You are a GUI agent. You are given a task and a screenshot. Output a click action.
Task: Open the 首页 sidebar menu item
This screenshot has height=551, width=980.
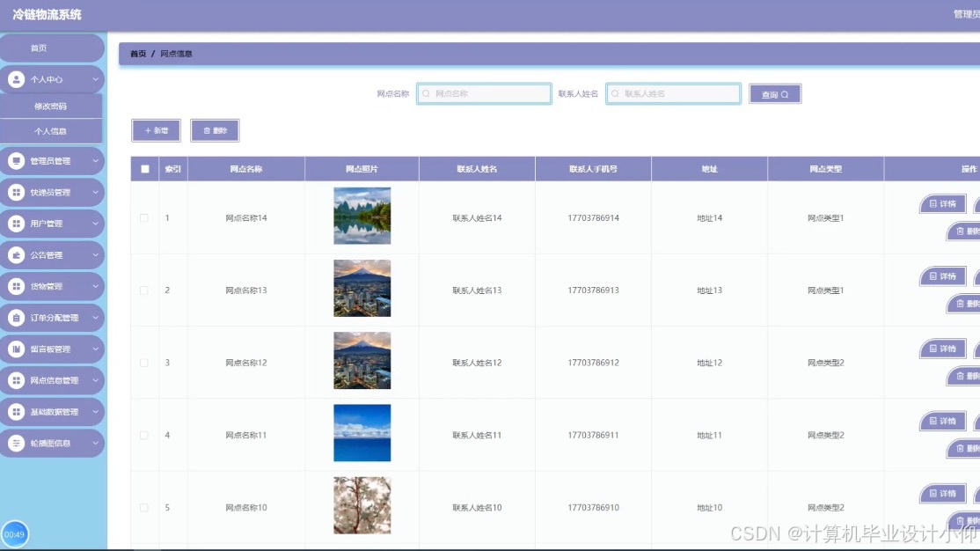click(x=51, y=48)
